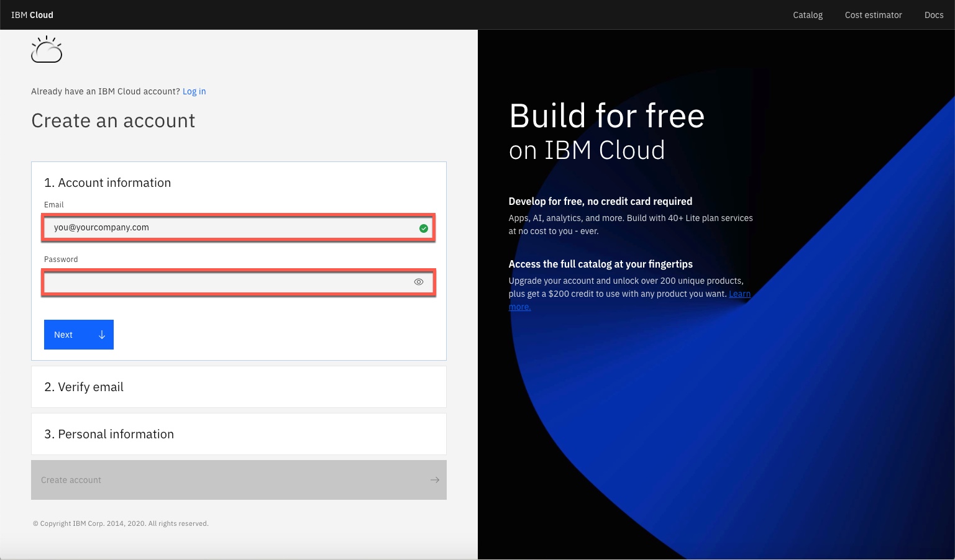Toggle password visibility with the eye icon
955x560 pixels.
(419, 282)
